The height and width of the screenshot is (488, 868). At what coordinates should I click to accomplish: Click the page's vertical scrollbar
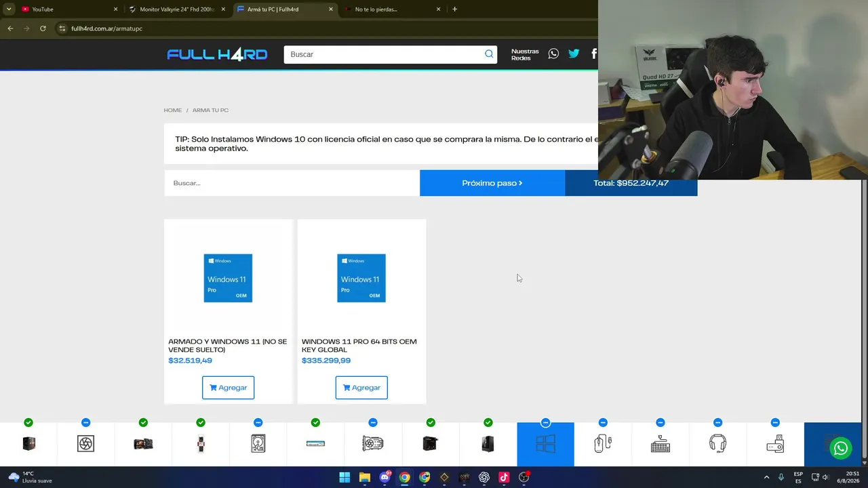(x=864, y=319)
